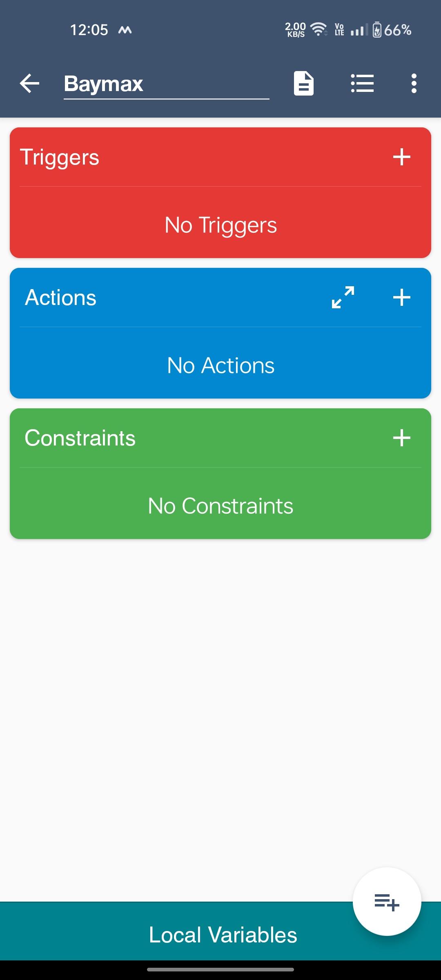The width and height of the screenshot is (441, 980).
Task: Tap the Wi-Fi status icon
Action: (x=318, y=29)
